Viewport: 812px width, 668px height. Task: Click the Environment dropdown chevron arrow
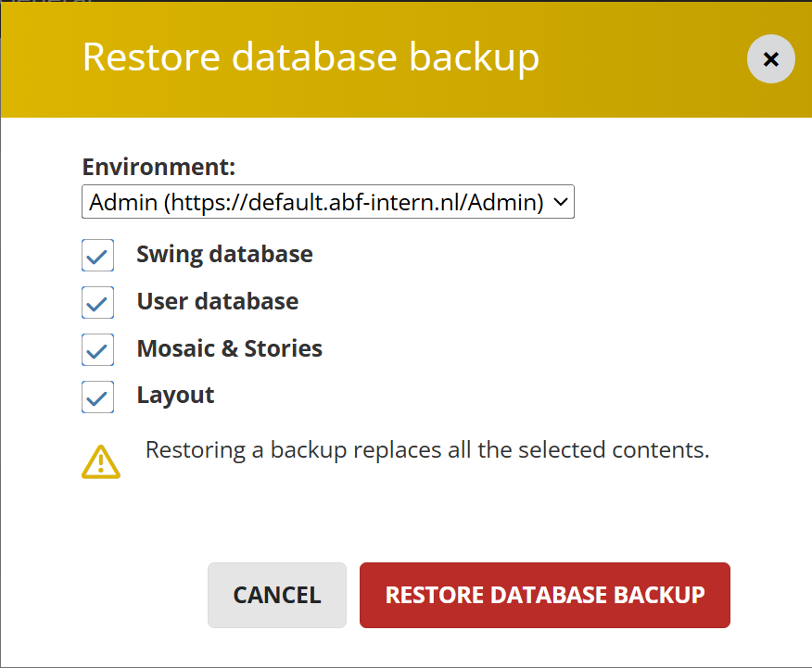tap(560, 202)
